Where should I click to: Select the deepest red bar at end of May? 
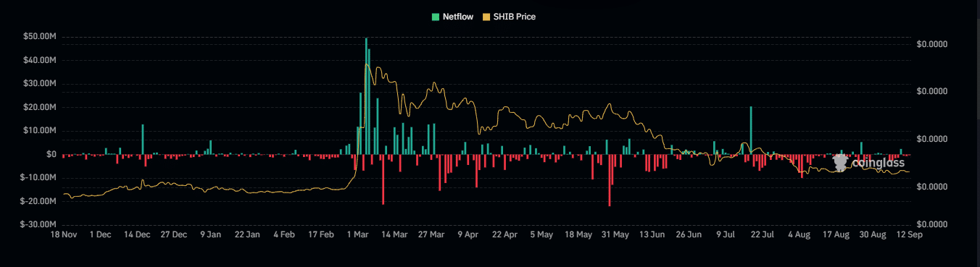pyautogui.click(x=610, y=181)
